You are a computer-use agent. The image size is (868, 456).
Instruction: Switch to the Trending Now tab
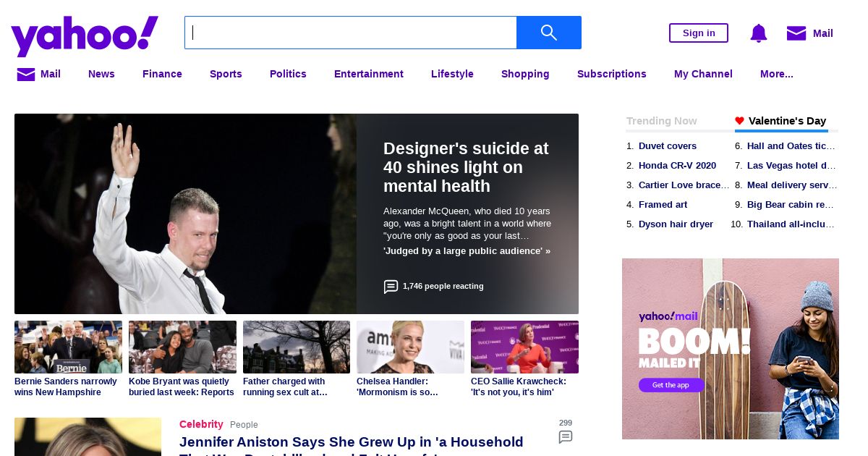(x=662, y=121)
